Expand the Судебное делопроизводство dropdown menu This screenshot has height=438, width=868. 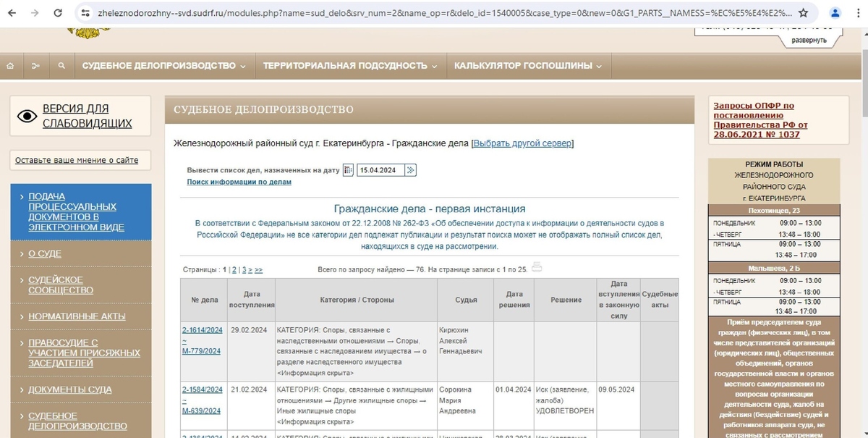(x=163, y=66)
